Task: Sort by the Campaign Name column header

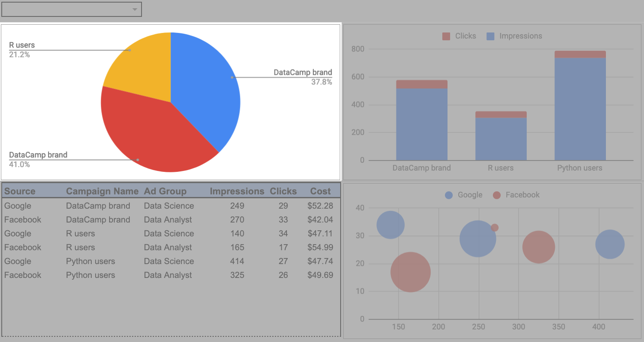Action: (x=102, y=191)
